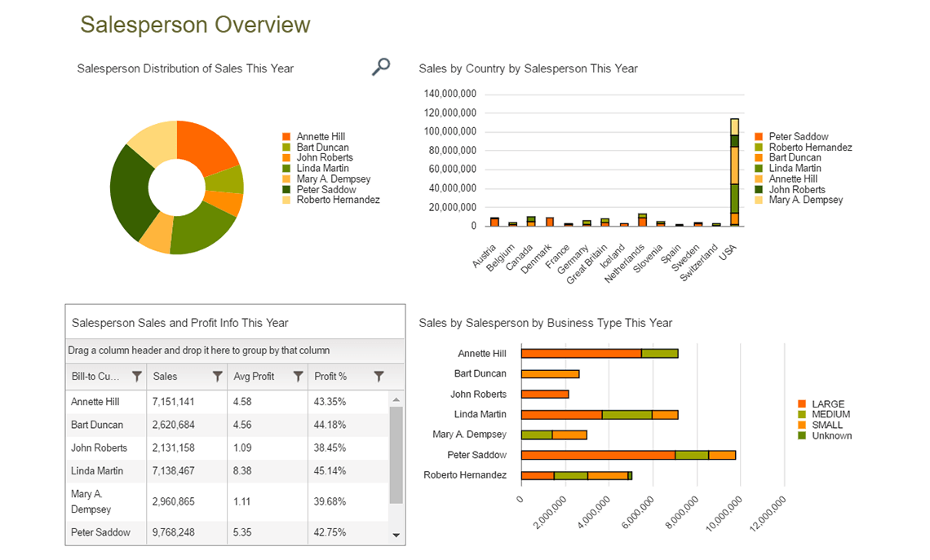The width and height of the screenshot is (930, 560).
Task: Select the Linda Martin table row name
Action: point(97,471)
